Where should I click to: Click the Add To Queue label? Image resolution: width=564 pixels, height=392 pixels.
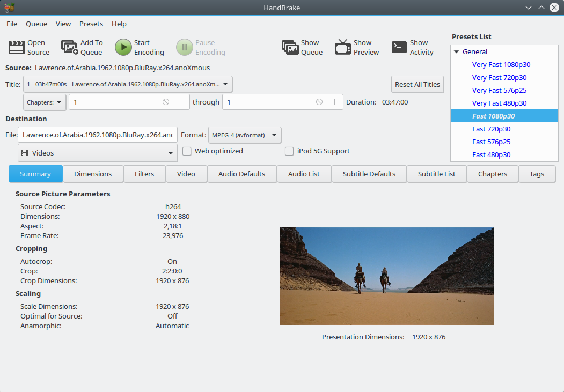click(x=92, y=47)
